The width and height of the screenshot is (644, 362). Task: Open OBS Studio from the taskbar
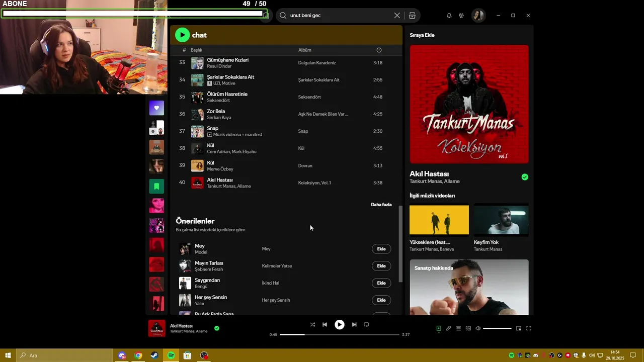tap(204, 355)
